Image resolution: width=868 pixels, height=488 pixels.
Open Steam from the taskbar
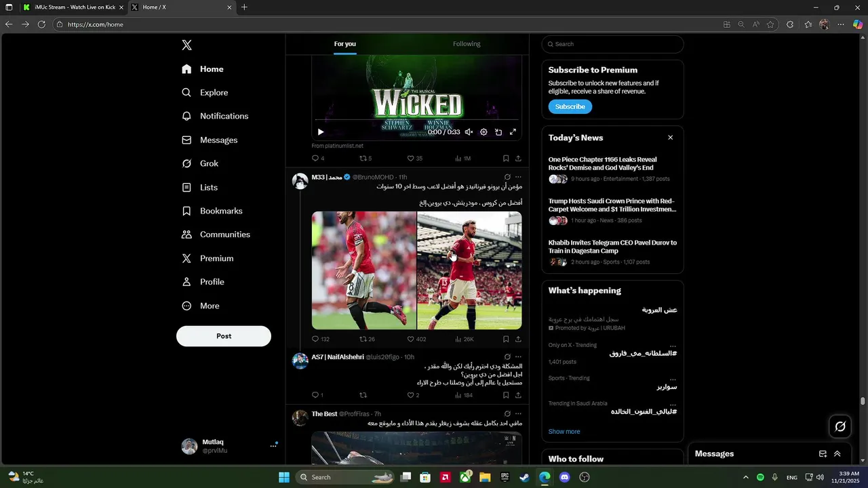[524, 477]
